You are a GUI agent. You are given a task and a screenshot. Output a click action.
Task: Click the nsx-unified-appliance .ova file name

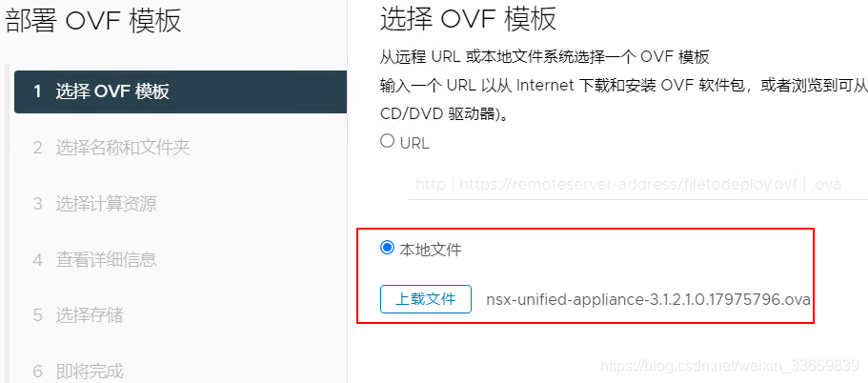tap(648, 300)
